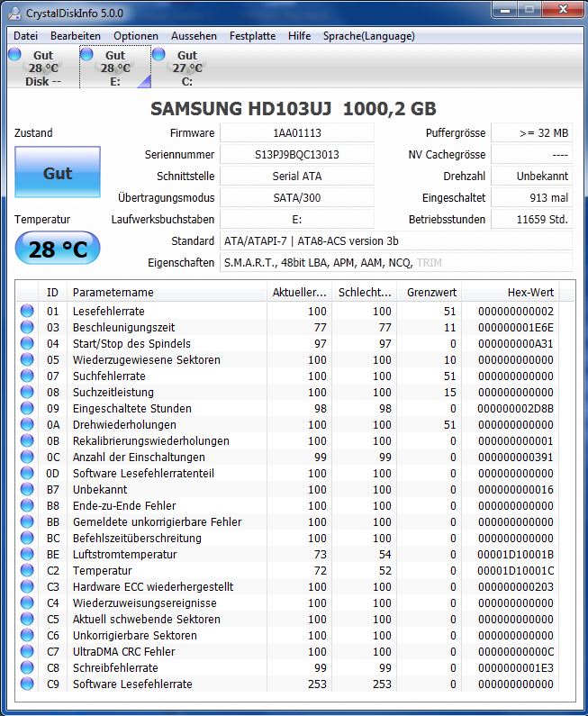This screenshot has height=716, width=588.
Task: Open the Sprache(Language) menu
Action: pos(369,36)
